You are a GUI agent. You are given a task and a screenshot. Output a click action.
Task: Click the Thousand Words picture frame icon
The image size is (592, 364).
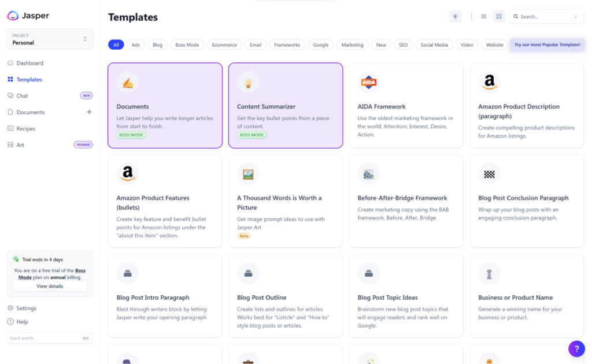(248, 174)
